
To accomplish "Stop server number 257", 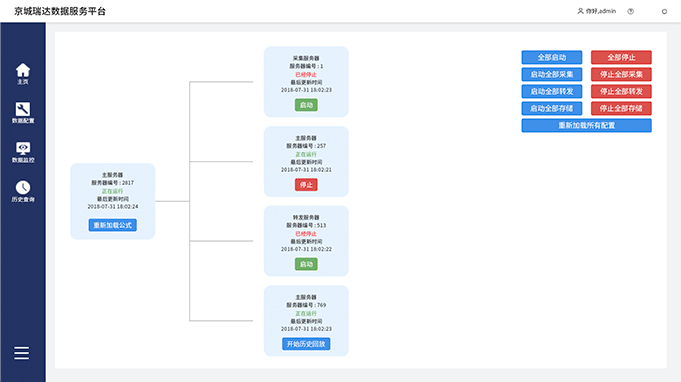I will pyautogui.click(x=306, y=185).
